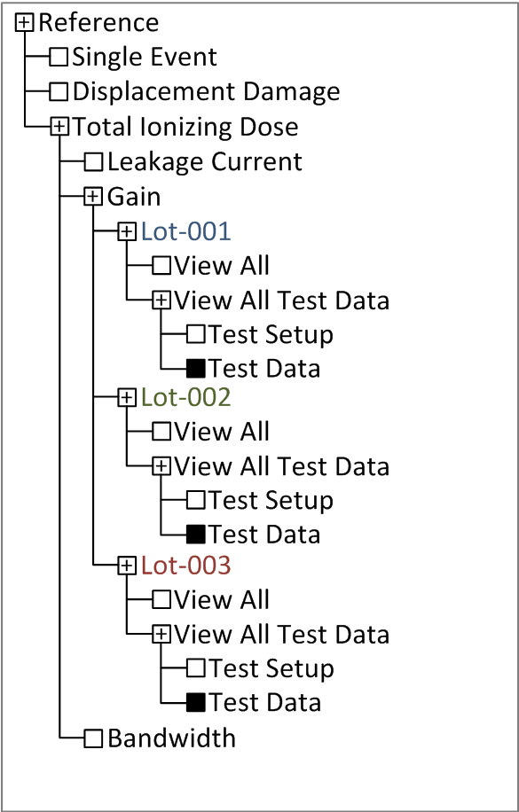Check the Bandwidth box
The image size is (519, 812).
(x=93, y=738)
